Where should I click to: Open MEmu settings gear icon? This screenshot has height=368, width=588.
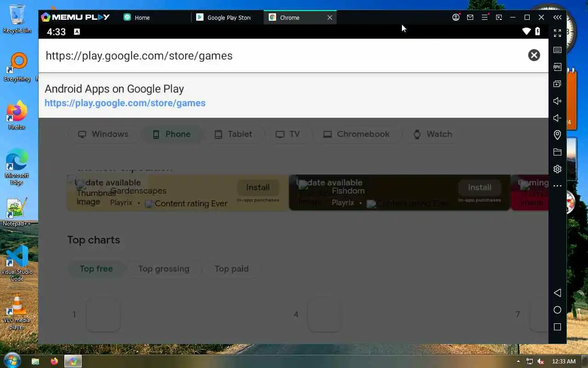click(x=557, y=169)
